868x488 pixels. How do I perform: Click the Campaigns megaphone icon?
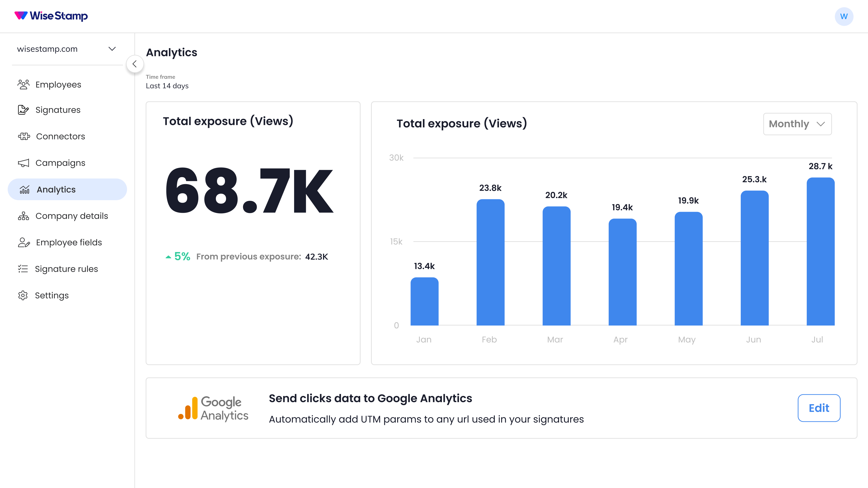pos(23,163)
